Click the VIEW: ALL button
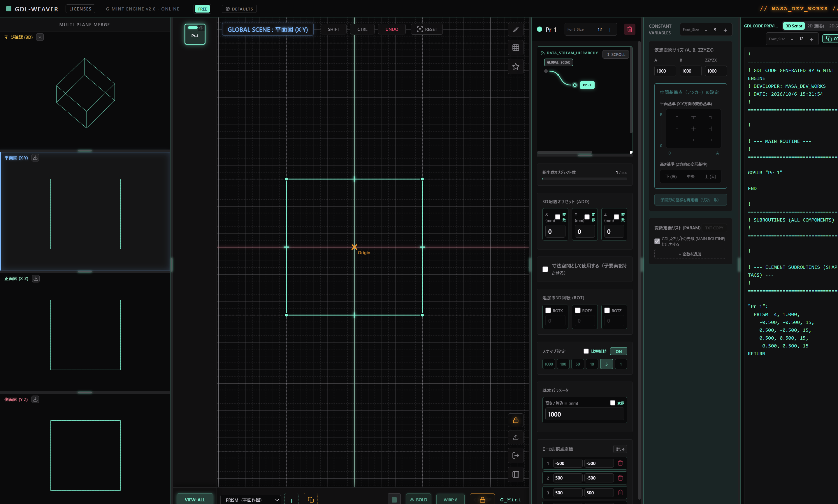838x504 pixels. [195, 499]
